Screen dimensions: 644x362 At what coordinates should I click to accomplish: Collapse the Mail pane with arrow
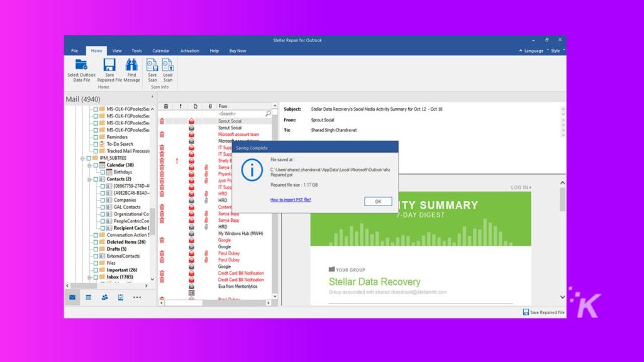(152, 97)
